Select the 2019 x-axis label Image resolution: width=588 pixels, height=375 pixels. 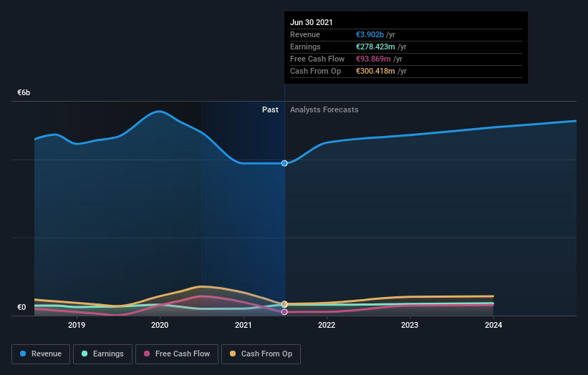(77, 325)
